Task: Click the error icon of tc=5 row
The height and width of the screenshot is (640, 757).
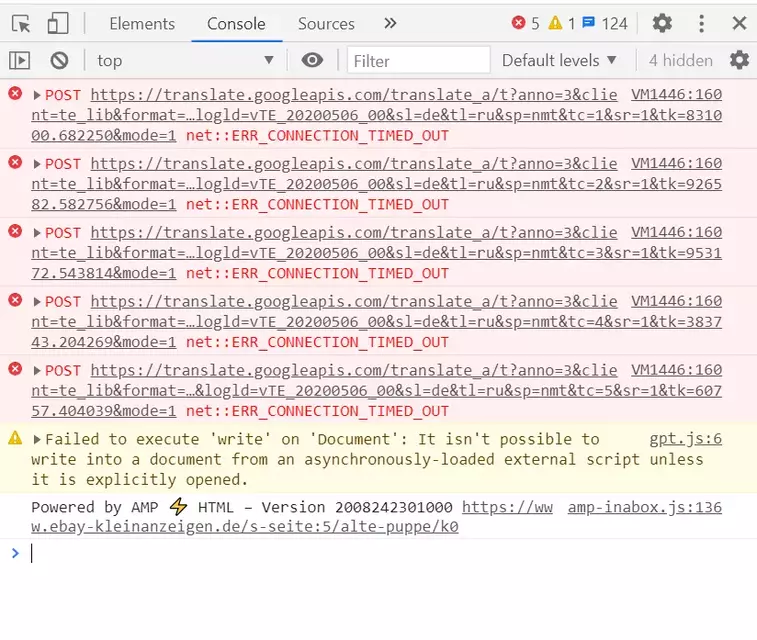Action: (x=15, y=369)
